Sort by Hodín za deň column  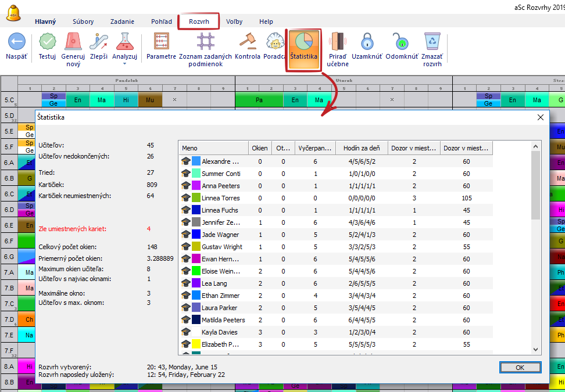tap(362, 148)
